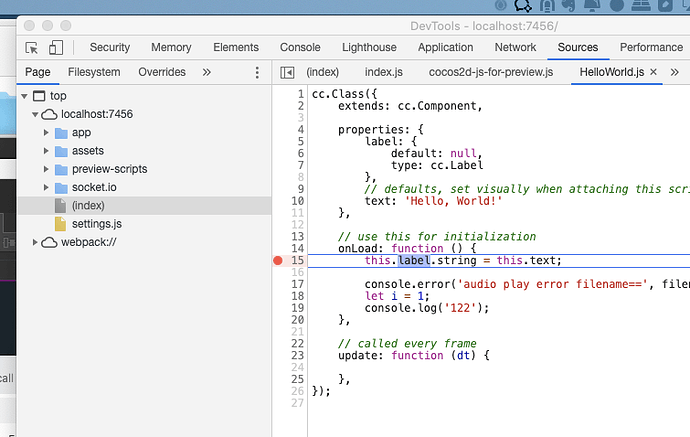Open the (index) file in tree
The image size is (690, 437).
(88, 206)
